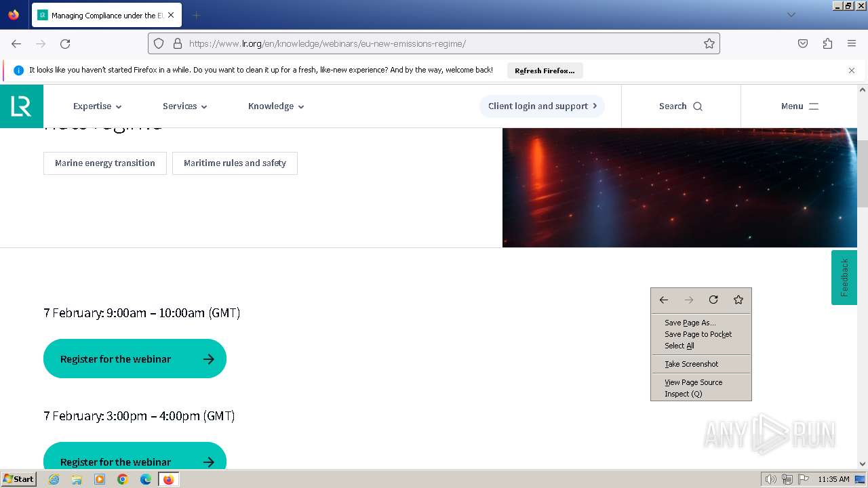Reload the page with toolbar refresh icon
This screenshot has height=488, width=868.
tap(65, 43)
